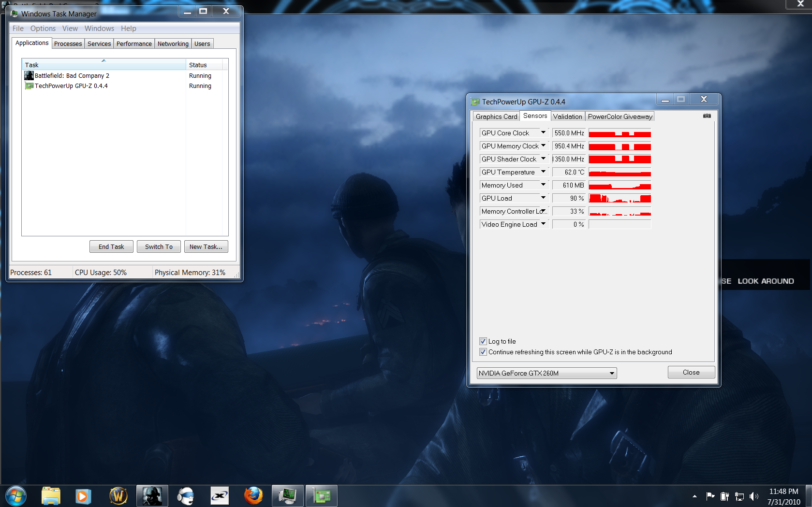Viewport: 812px width, 507px height.
Task: Open GPU Load sensor dropdown
Action: (543, 198)
